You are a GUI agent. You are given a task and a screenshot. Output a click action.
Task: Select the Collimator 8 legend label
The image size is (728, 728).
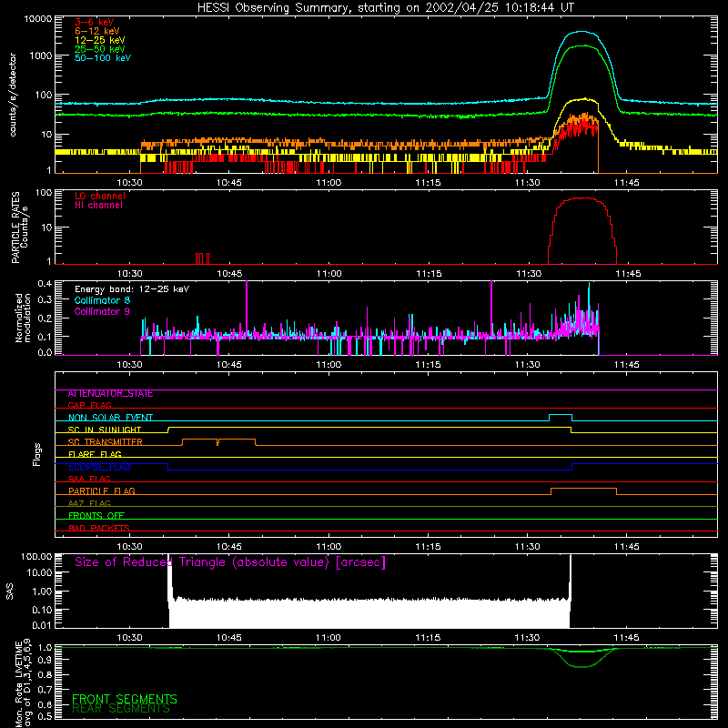[102, 300]
